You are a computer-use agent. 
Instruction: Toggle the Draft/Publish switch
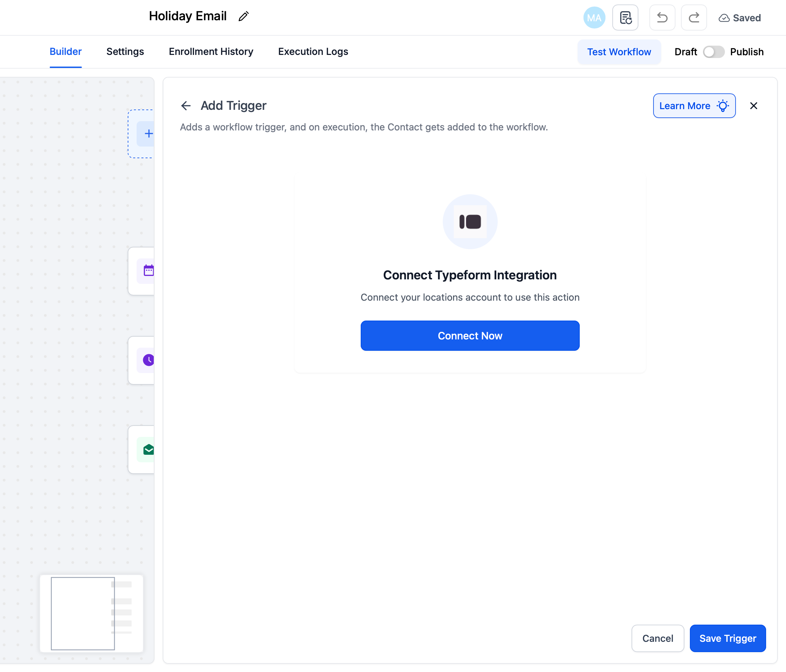point(713,52)
